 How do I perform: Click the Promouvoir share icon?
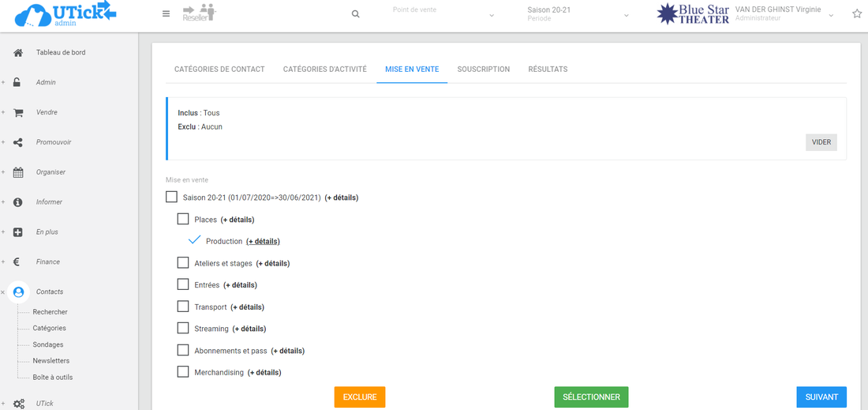(18, 142)
